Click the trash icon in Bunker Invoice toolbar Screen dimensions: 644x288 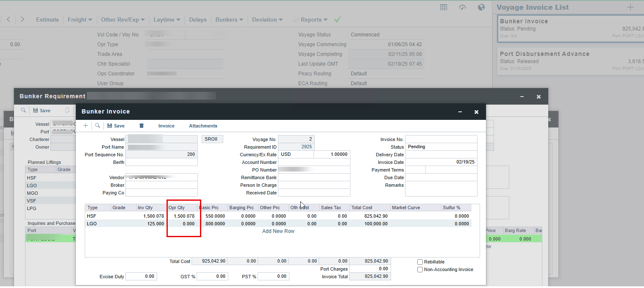pos(142,125)
